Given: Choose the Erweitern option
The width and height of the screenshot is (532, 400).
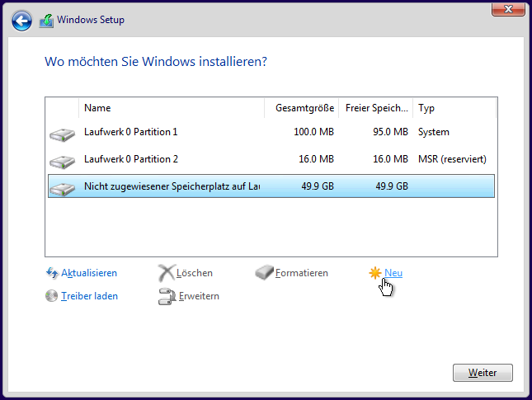Looking at the screenshot, I should pyautogui.click(x=199, y=296).
